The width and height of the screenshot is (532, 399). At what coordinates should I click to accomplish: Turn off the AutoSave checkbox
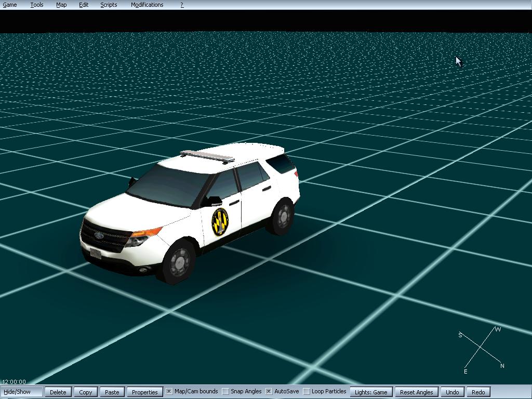[269, 391]
